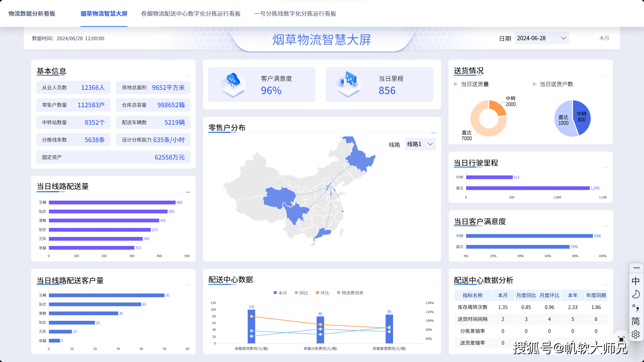Image resolution: width=644 pixels, height=362 pixels.
Task: Switch to 卷烟物流配送中心数字化分拣运行看板 tab
Action: click(191, 14)
